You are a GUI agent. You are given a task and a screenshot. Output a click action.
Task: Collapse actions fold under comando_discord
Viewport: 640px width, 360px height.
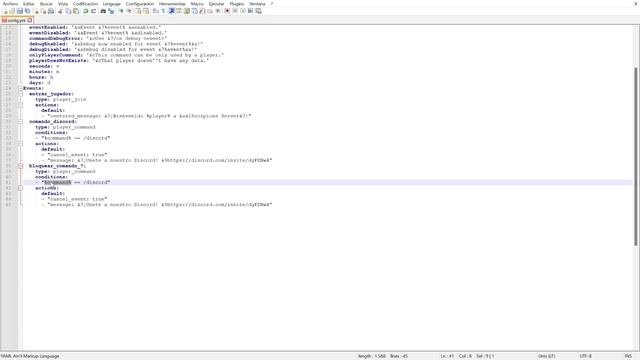(20, 144)
